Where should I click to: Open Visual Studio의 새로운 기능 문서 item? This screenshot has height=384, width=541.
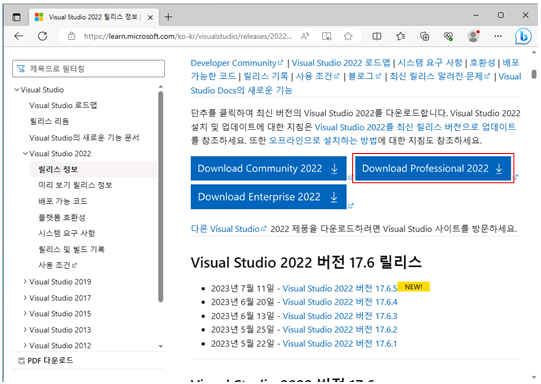[x=84, y=138]
